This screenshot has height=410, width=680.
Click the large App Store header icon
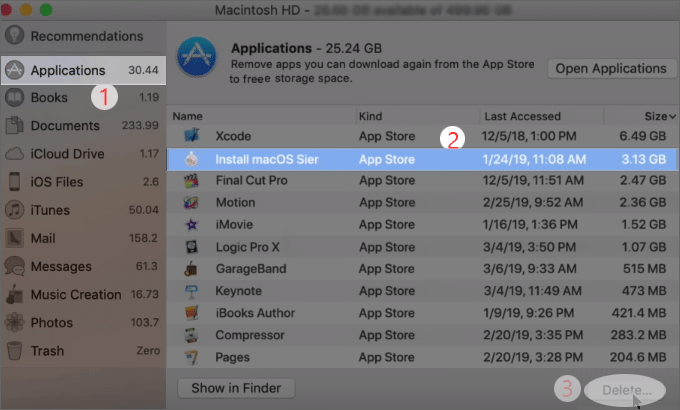pyautogui.click(x=197, y=57)
